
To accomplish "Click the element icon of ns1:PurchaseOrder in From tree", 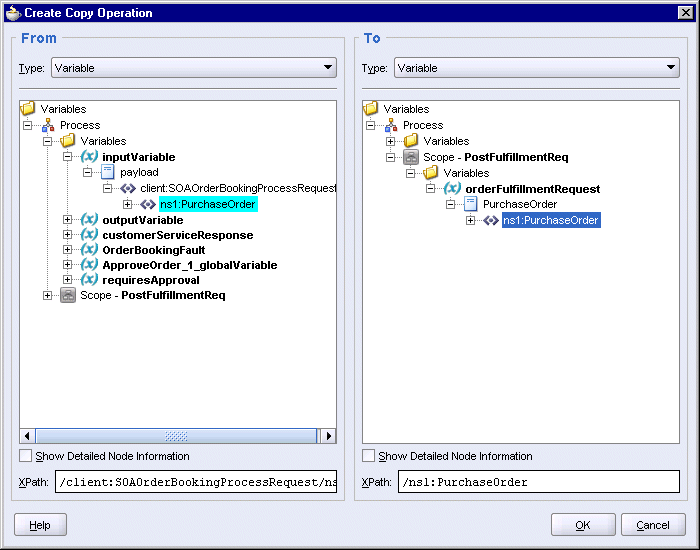I will point(148,204).
